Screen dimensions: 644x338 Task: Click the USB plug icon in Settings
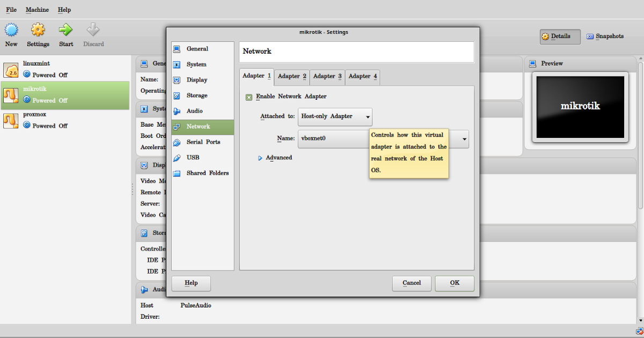[177, 158]
